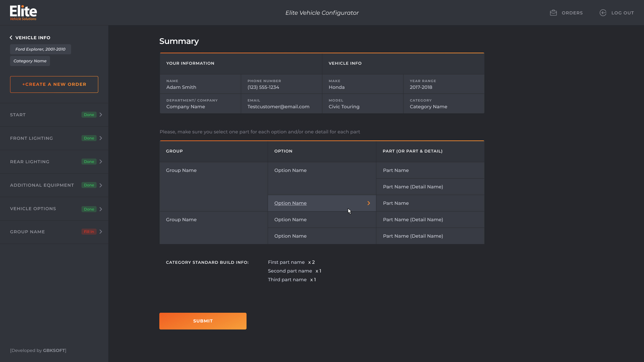The height and width of the screenshot is (362, 644).
Task: Click the chevron on Front Lighting row
Action: click(101, 138)
